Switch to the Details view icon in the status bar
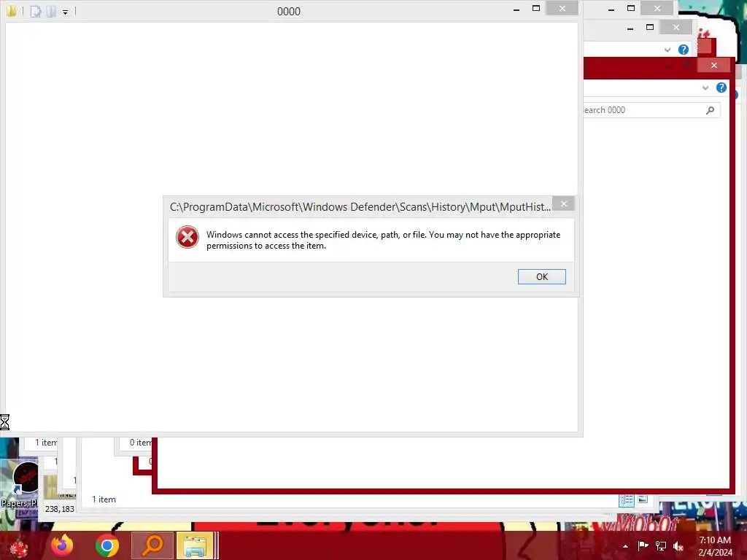The height and width of the screenshot is (560, 747). click(627, 499)
